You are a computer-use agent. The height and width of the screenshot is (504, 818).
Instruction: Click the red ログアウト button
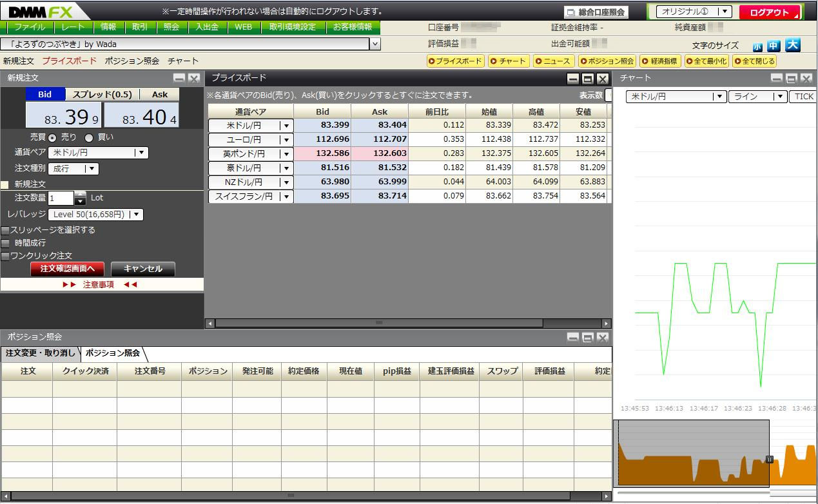(770, 12)
